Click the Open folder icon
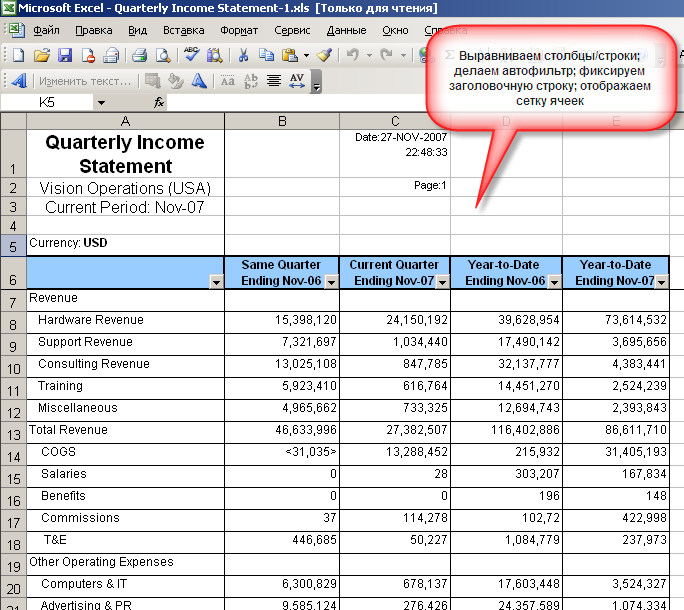684x610 pixels. pyautogui.click(x=42, y=55)
